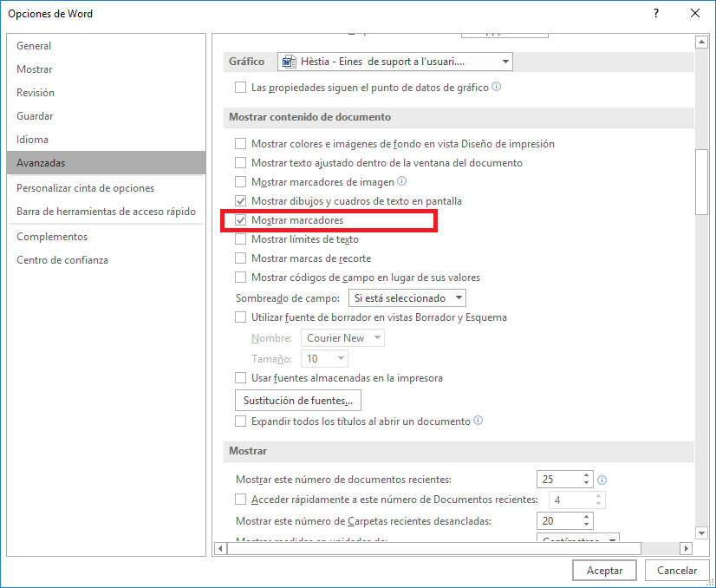716x588 pixels.
Task: Click the vertical scrollbar down arrow
Action: point(701,532)
